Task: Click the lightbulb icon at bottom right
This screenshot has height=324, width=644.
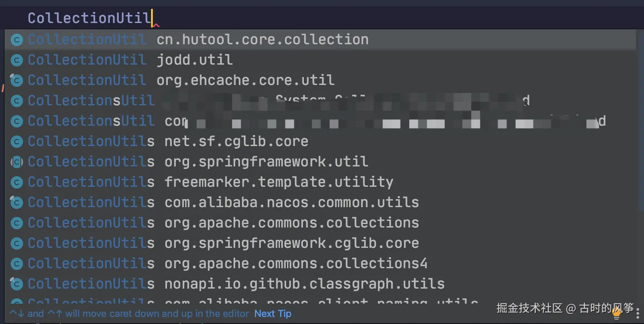Action: [616, 313]
